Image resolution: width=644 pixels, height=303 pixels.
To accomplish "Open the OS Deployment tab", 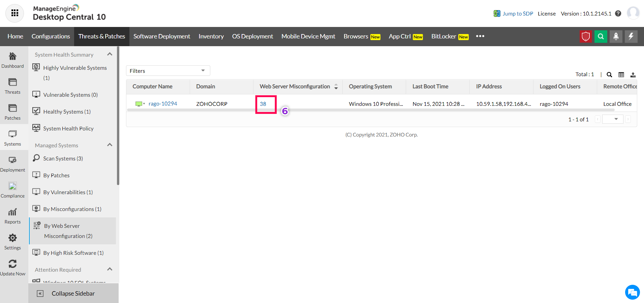I will pos(252,36).
